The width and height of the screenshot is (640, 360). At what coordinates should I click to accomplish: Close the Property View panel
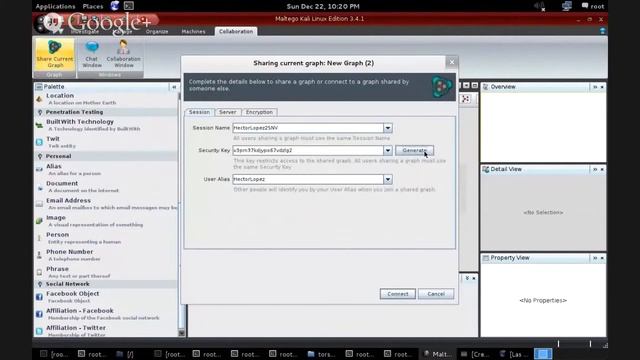point(602,258)
